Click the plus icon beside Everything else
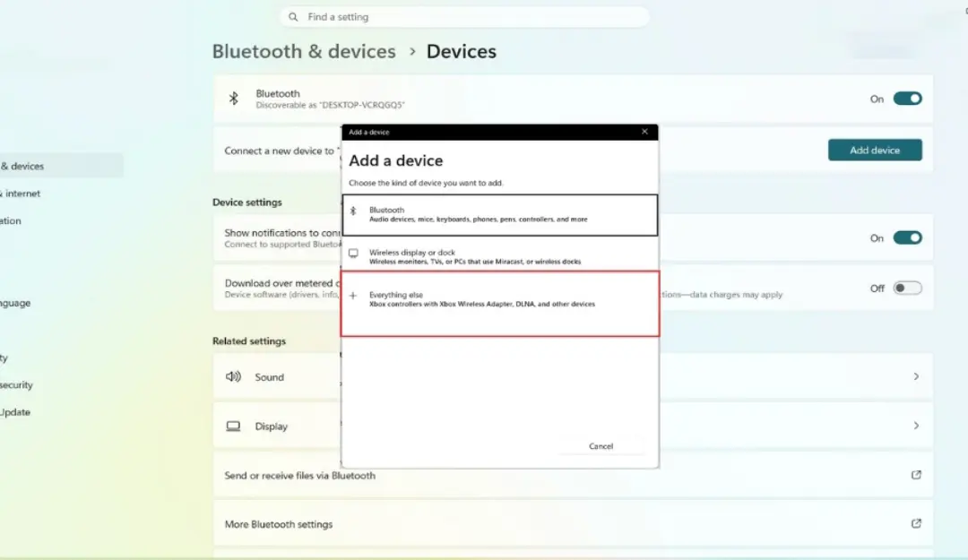The width and height of the screenshot is (968, 560). pyautogui.click(x=353, y=296)
